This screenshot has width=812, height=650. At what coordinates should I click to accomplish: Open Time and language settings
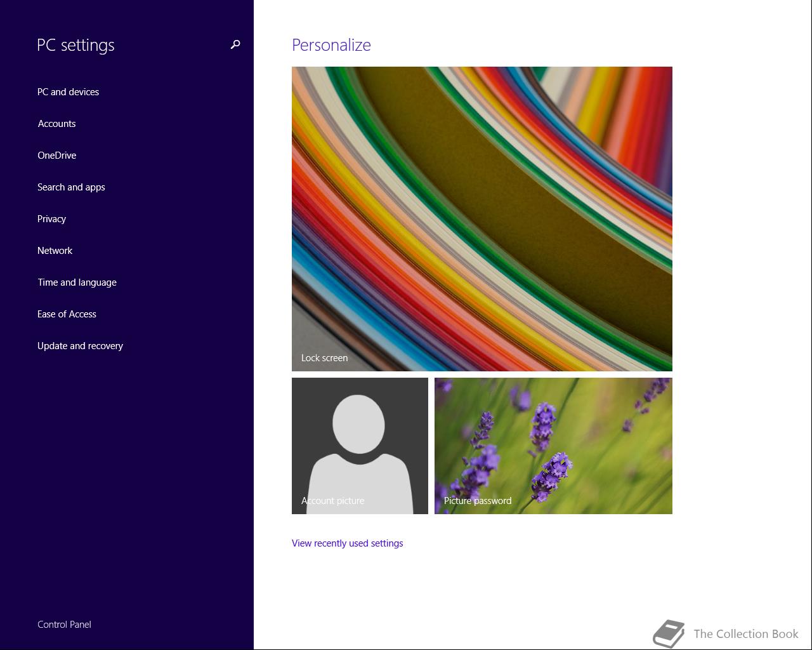pos(77,282)
